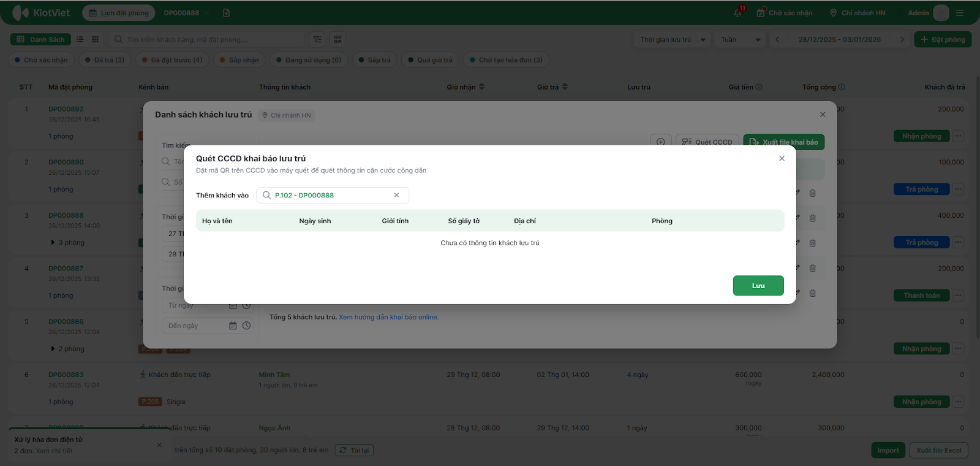Image resolution: width=980 pixels, height=466 pixels.
Task: Open the hamburger menu beside Admin
Action: tap(960, 13)
